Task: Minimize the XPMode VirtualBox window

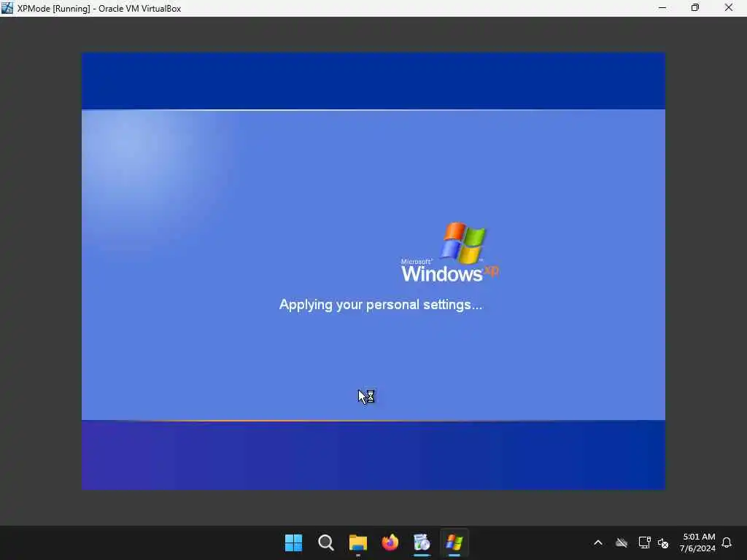Action: point(662,8)
